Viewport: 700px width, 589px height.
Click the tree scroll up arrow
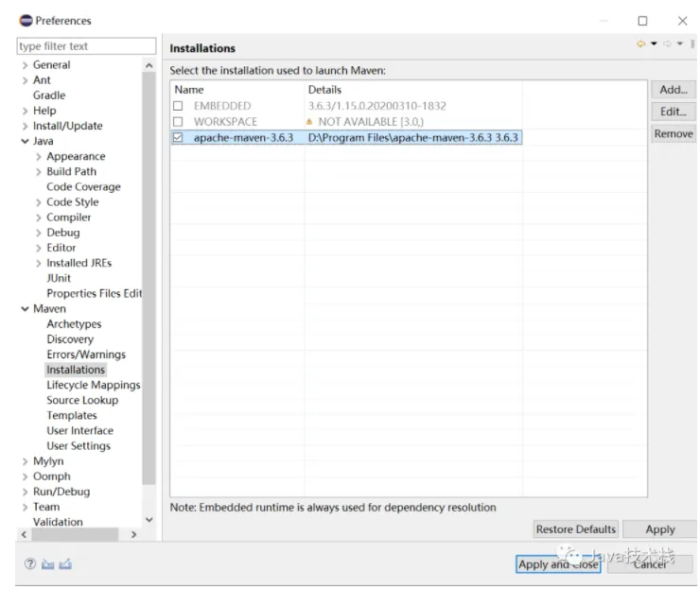pos(149,65)
